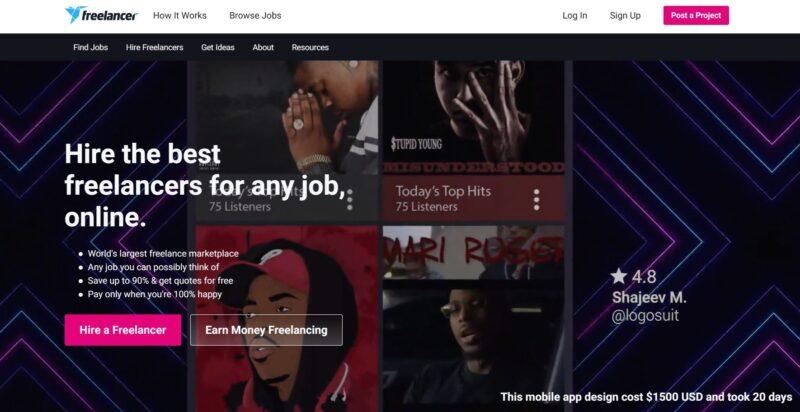Open the Resources menu
This screenshot has height=412, width=800.
point(310,47)
